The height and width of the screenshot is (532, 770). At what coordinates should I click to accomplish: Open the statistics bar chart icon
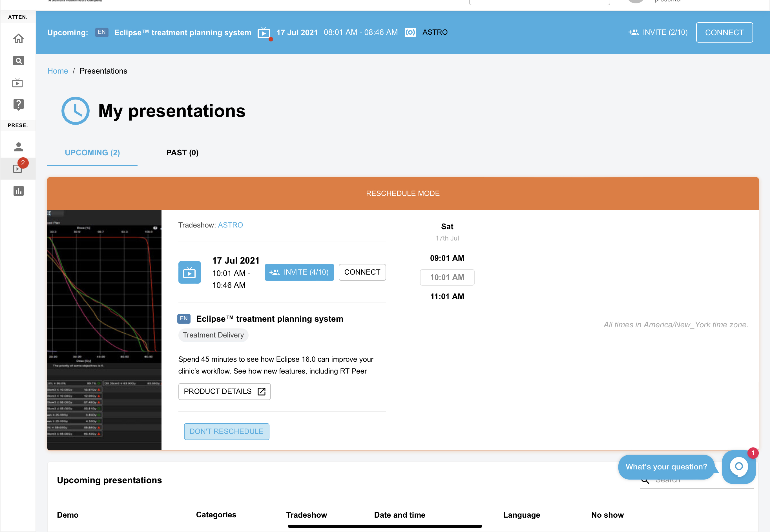click(x=18, y=191)
